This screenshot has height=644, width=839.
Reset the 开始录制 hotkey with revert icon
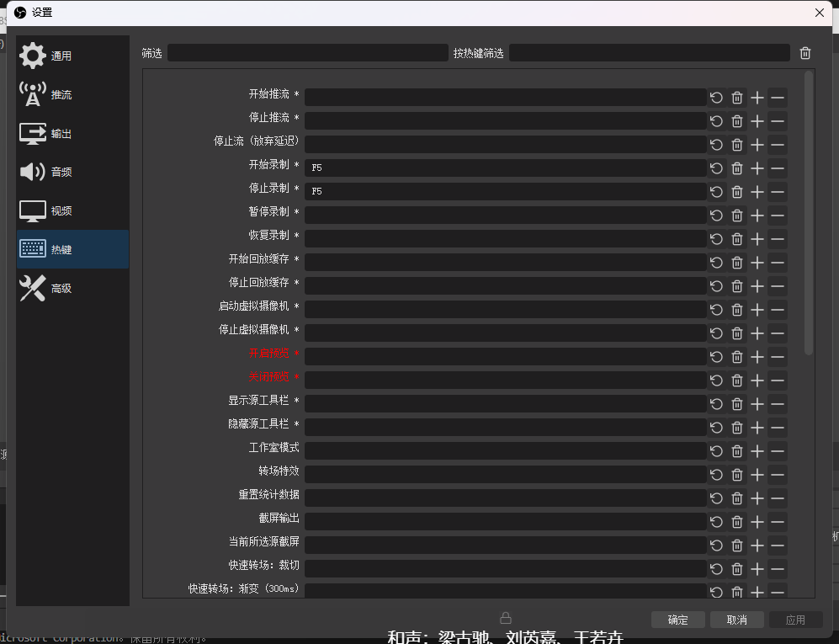pos(716,168)
